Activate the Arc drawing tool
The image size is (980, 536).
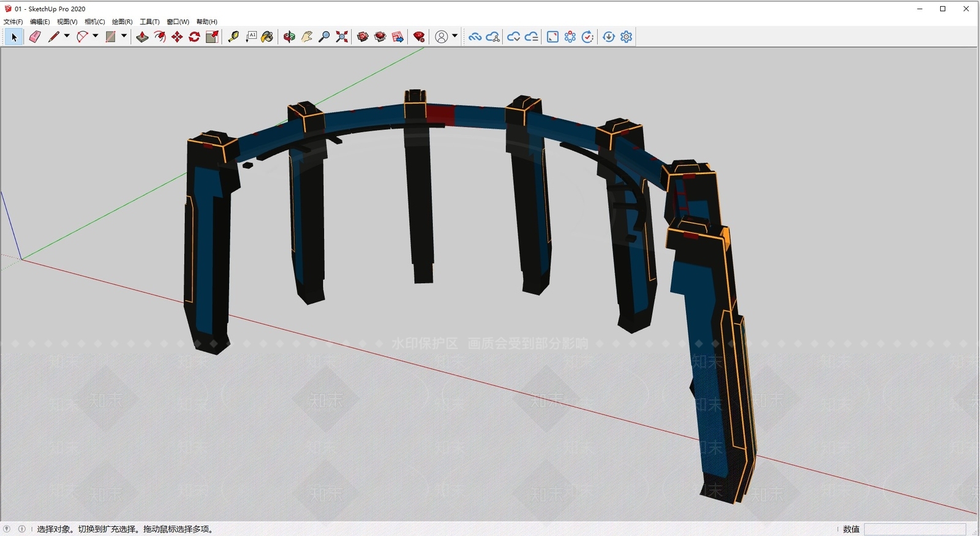pos(82,37)
